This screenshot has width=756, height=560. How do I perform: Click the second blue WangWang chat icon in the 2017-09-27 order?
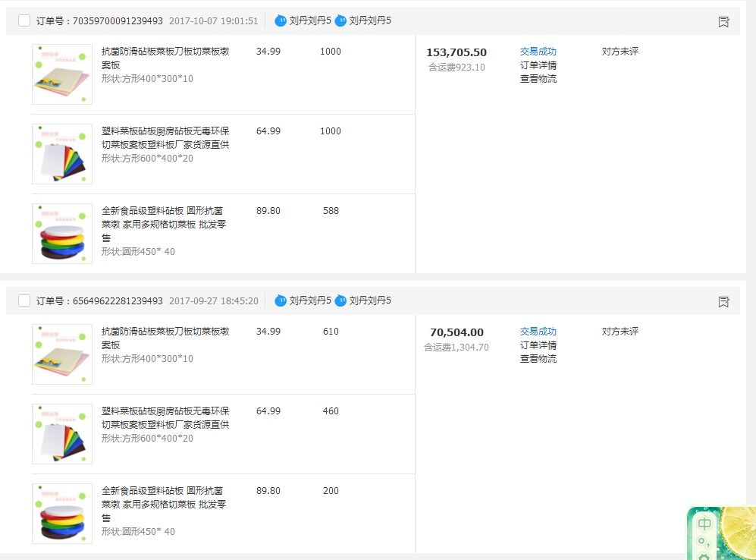340,300
